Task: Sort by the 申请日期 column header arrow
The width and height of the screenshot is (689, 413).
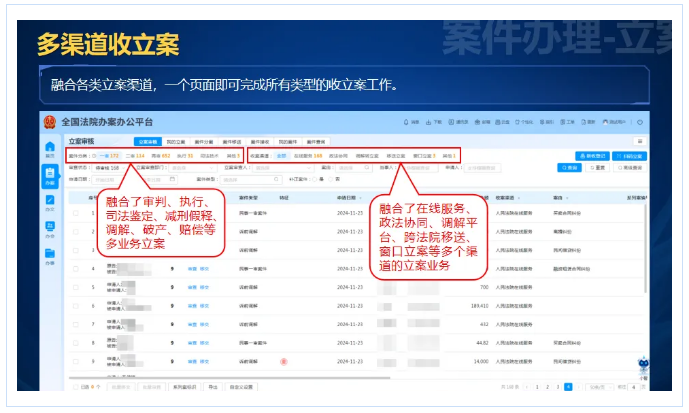Action: tap(361, 197)
